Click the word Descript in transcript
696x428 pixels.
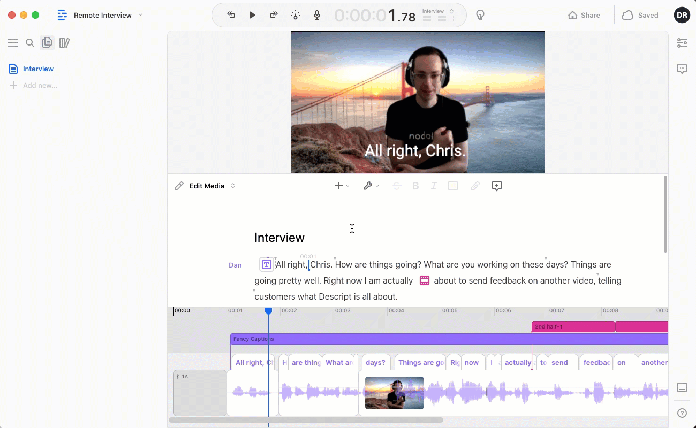[x=334, y=297]
